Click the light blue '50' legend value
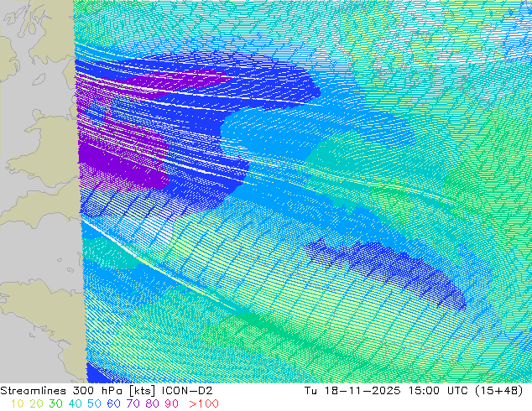This screenshot has height=411, width=532. [94, 403]
